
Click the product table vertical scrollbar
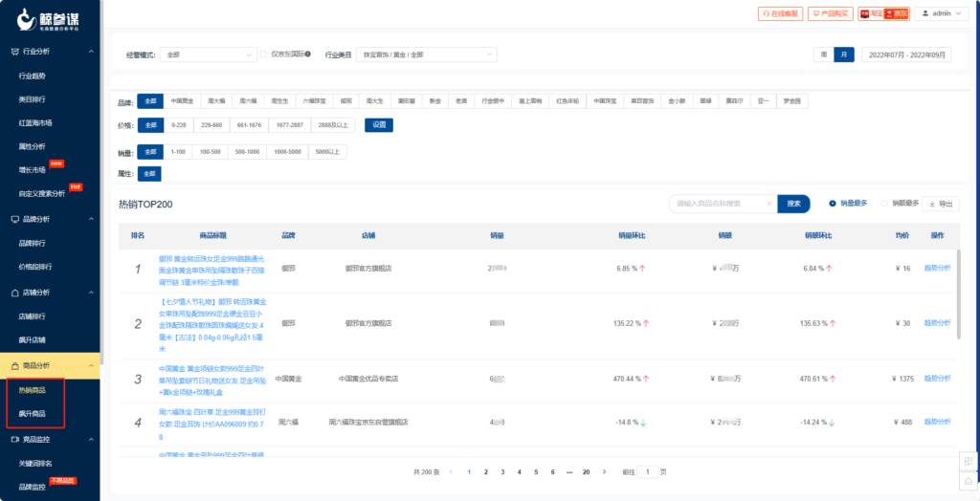959,294
